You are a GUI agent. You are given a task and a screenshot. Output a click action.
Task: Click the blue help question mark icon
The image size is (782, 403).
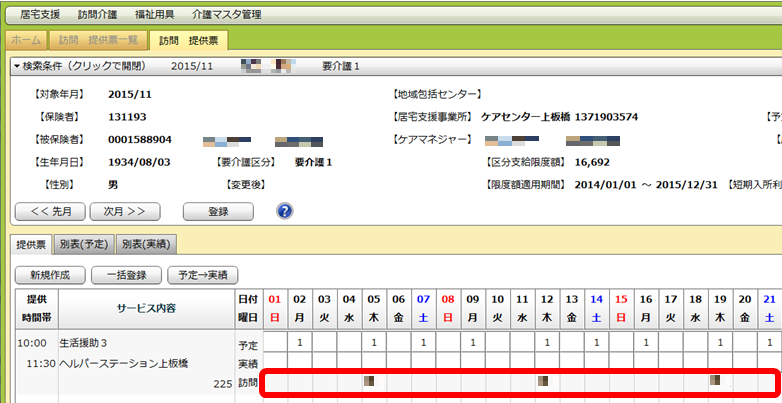(x=284, y=211)
